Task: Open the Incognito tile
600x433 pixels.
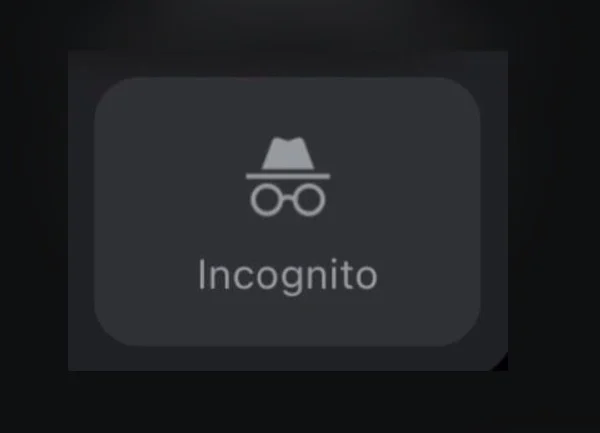Action: click(287, 212)
